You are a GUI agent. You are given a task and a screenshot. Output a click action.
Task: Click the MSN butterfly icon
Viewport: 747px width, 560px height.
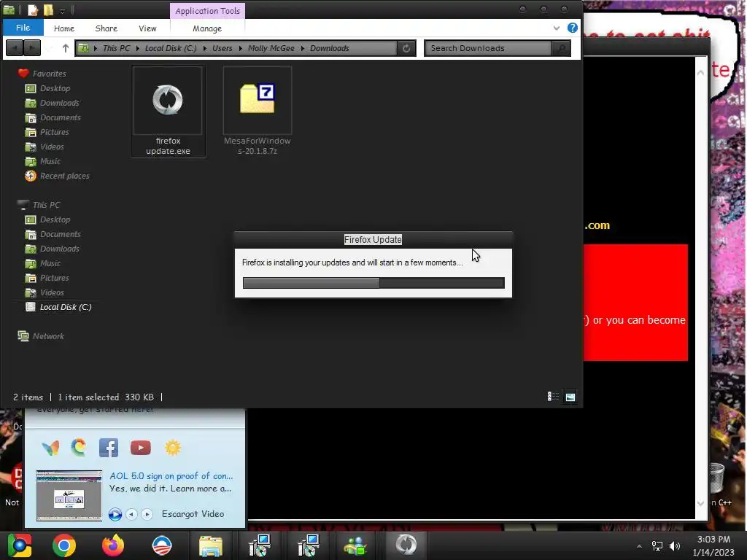pyautogui.click(x=50, y=448)
